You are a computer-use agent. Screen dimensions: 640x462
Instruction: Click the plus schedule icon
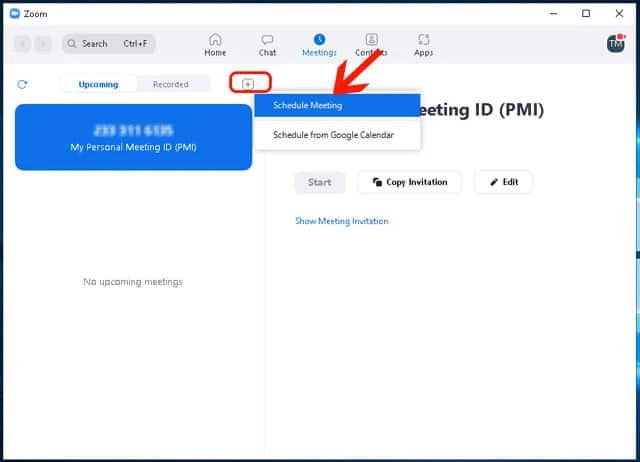tap(248, 84)
